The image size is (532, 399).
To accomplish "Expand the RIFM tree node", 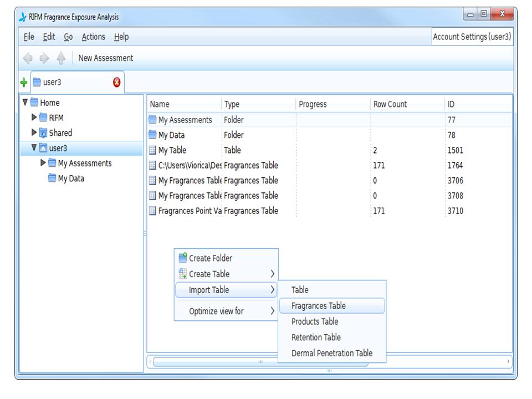I will tap(34, 117).
